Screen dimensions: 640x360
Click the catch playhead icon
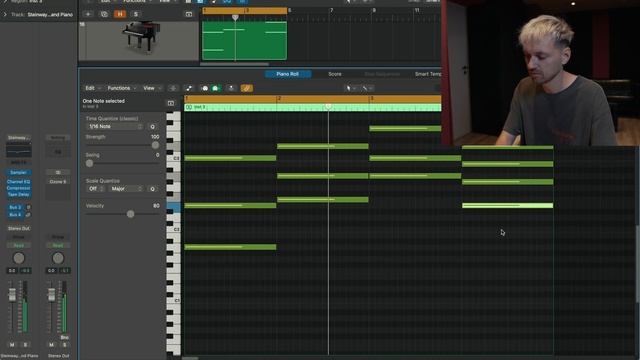231,88
